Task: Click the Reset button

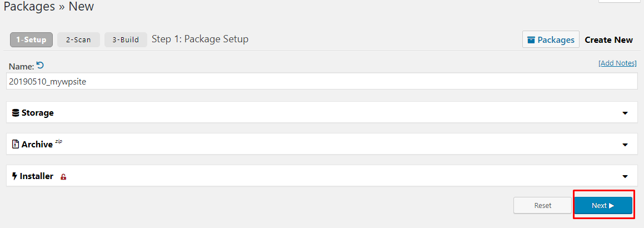Action: coord(542,205)
